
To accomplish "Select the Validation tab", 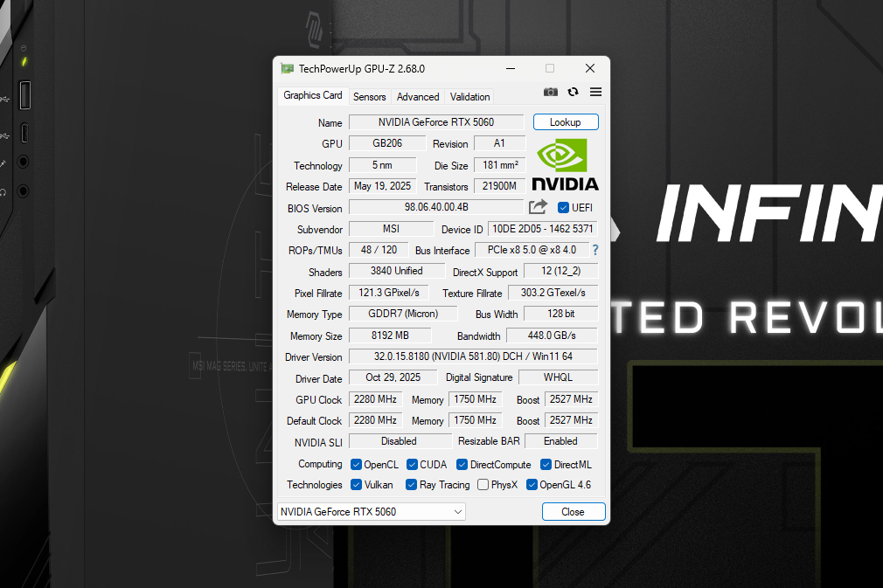I will pos(469,96).
